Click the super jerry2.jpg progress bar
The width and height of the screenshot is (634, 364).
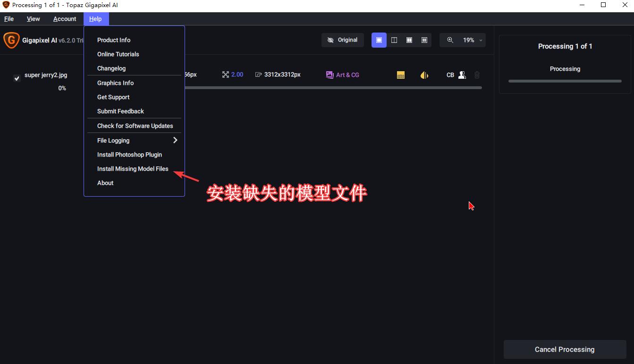[333, 88]
